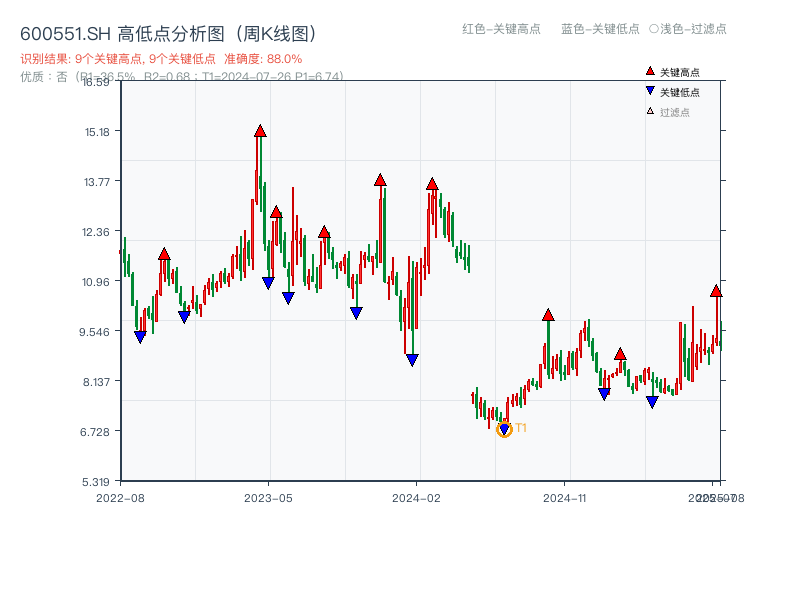Click the red triangle marker above the 2024-02 peak

432,183
